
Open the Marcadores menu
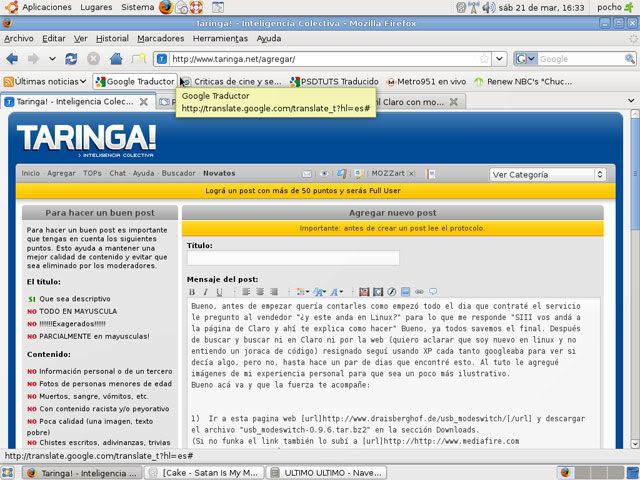[x=160, y=38]
